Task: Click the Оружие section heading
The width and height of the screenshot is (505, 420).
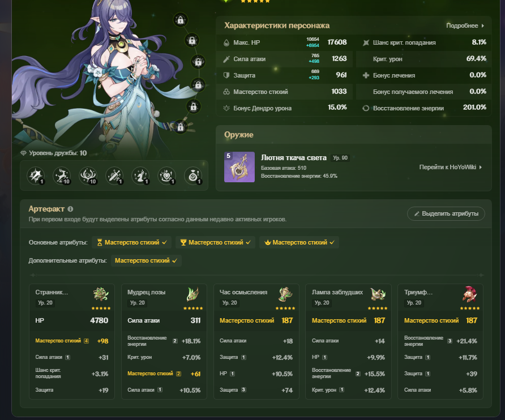Action: (239, 135)
